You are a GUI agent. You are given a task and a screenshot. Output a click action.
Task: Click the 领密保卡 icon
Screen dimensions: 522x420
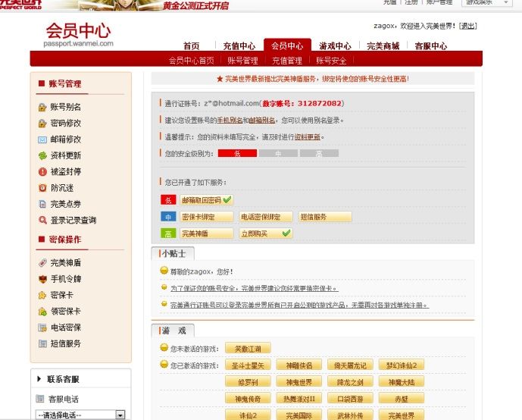coord(42,312)
